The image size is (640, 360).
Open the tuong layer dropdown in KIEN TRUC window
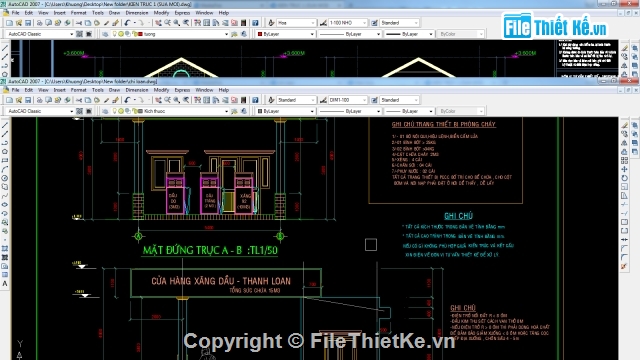pos(226,34)
